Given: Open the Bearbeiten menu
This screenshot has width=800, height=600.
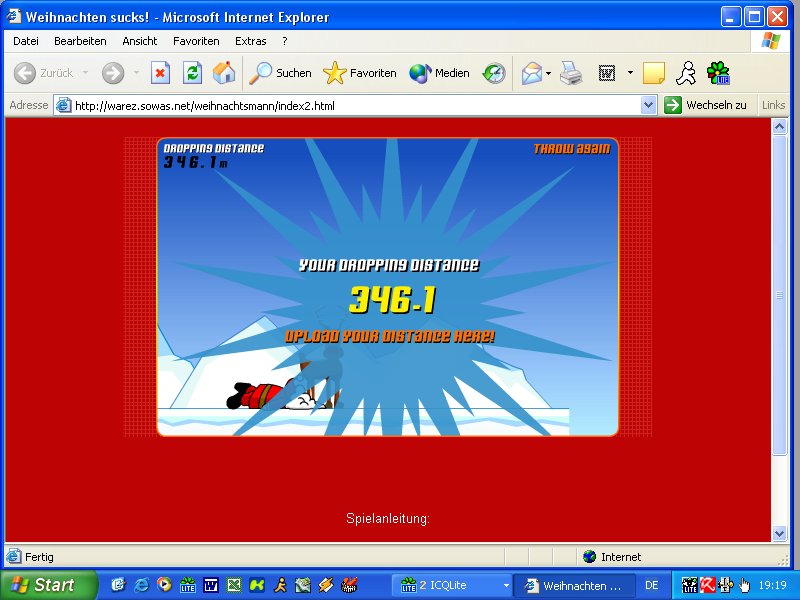Looking at the screenshot, I should (x=80, y=41).
